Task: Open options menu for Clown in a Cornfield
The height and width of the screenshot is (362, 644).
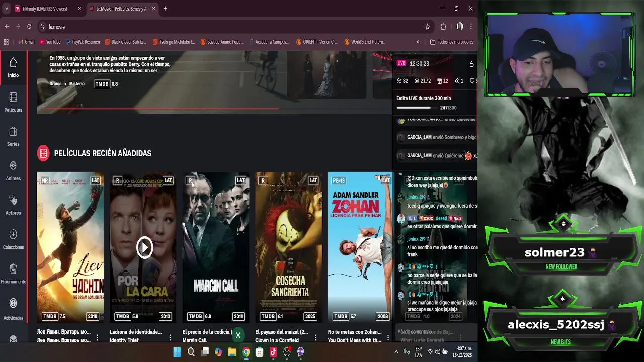Action: 315,337
